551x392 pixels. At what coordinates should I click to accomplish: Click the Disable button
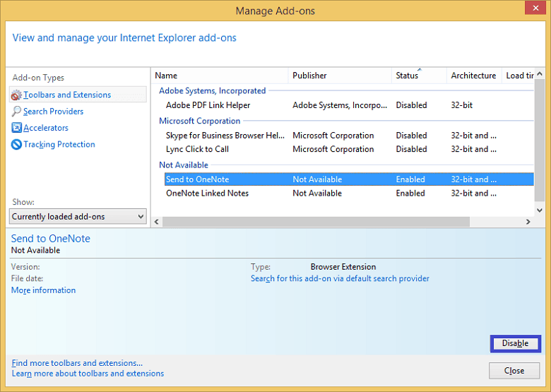coord(515,343)
